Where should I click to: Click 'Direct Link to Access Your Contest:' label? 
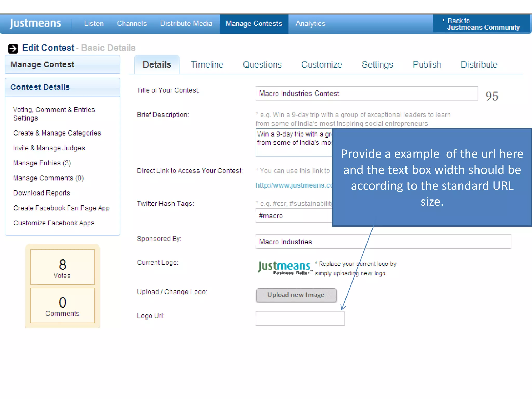(x=190, y=171)
